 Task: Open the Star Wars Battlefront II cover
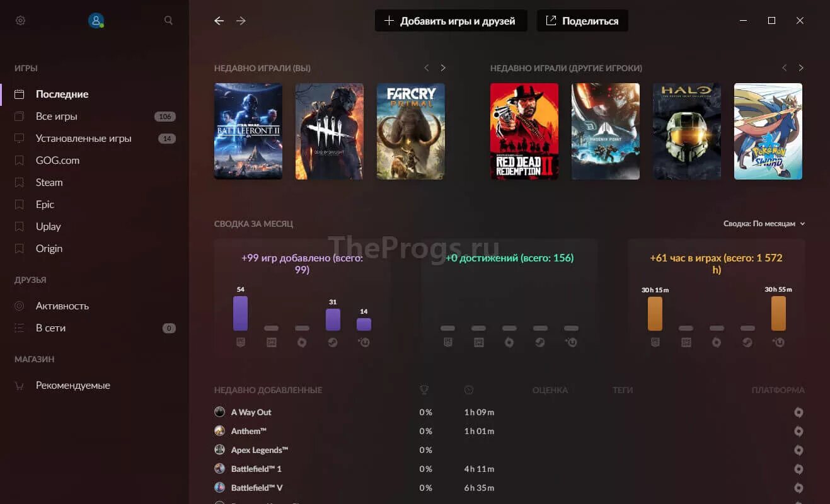click(248, 131)
